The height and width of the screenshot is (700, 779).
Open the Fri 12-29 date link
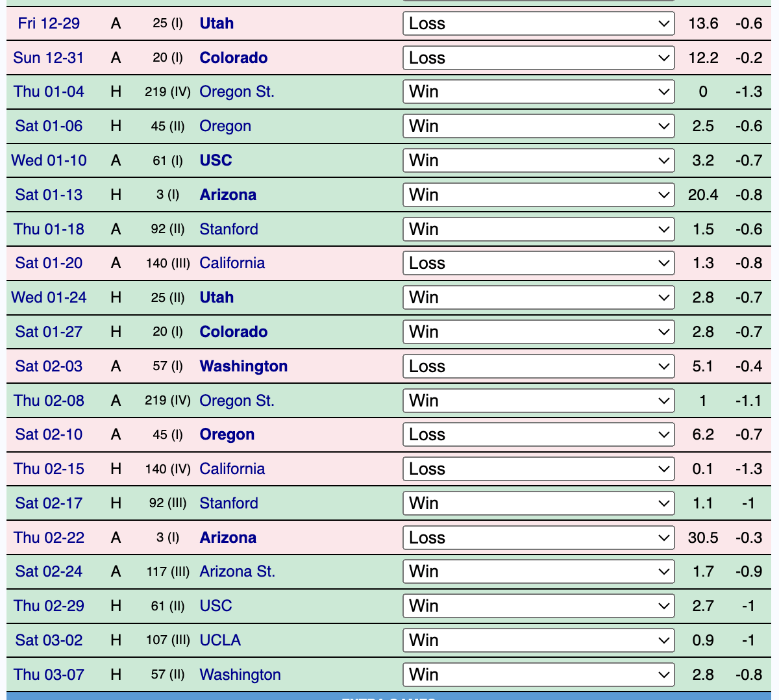click(49, 23)
